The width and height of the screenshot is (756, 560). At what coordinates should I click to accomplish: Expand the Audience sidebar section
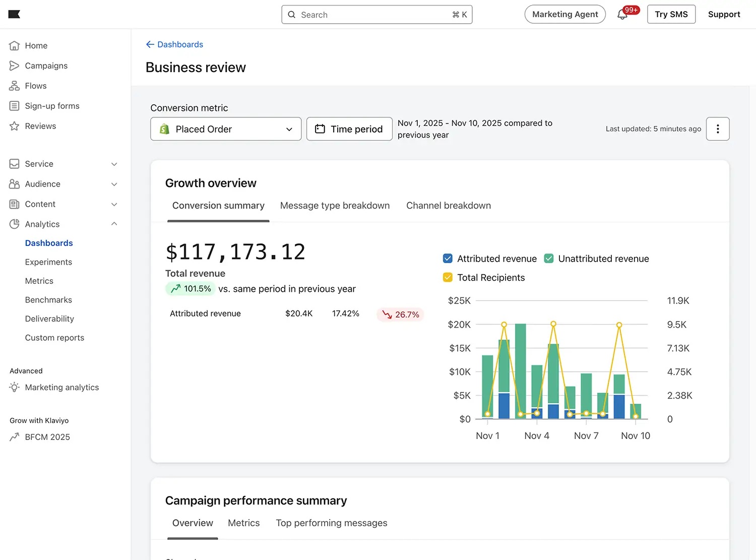(x=114, y=184)
